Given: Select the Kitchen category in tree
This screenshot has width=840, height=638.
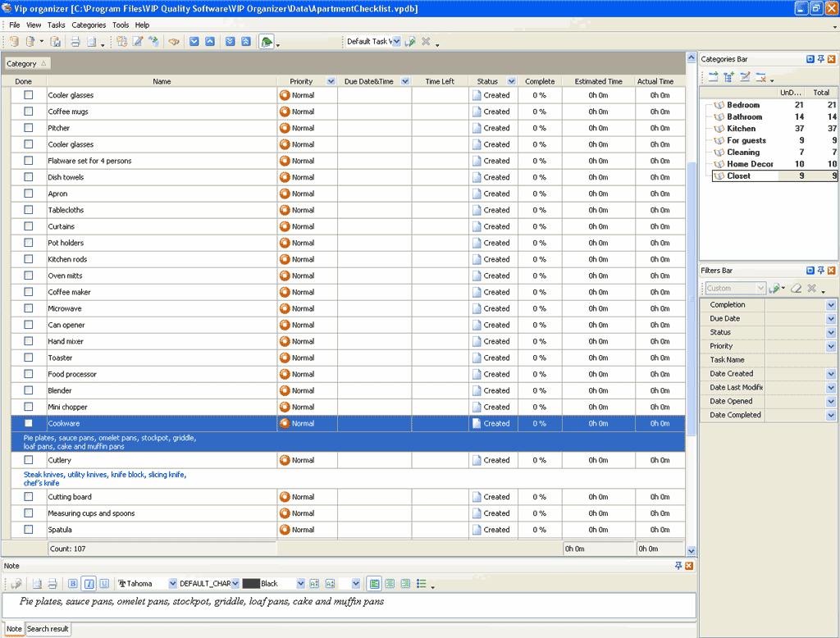Looking at the screenshot, I should coord(741,129).
